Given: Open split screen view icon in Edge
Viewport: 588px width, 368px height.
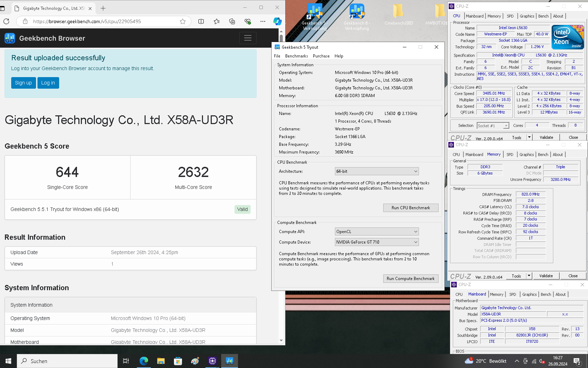Looking at the screenshot, I should tap(201, 21).
